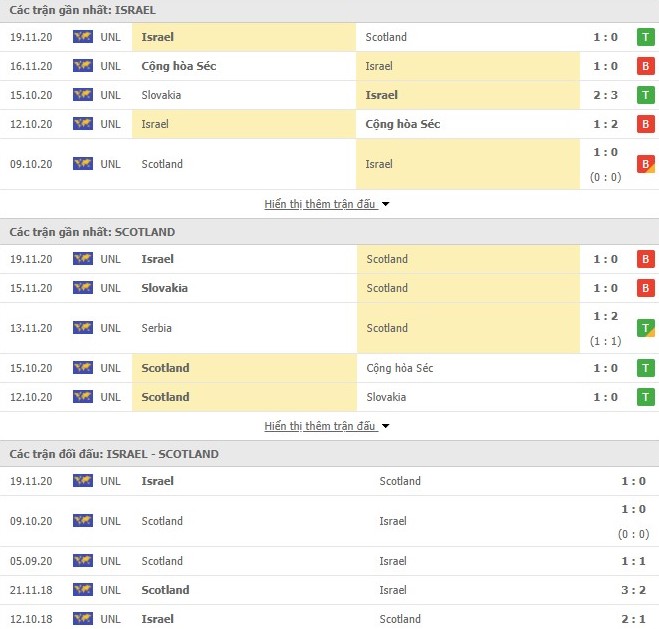Image resolution: width=659 pixels, height=629 pixels.
Task: Click Slovakia away team in 12.10.20 Scotland row
Action: 386,397
